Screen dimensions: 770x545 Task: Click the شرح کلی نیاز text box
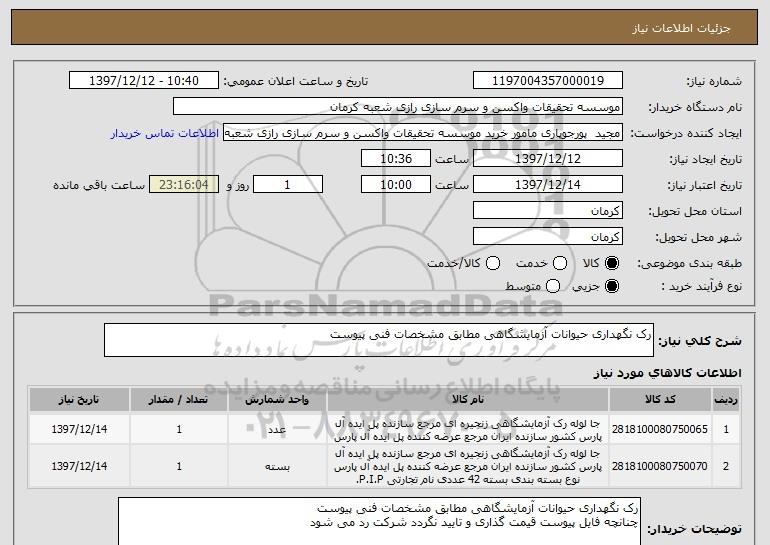[x=379, y=340]
